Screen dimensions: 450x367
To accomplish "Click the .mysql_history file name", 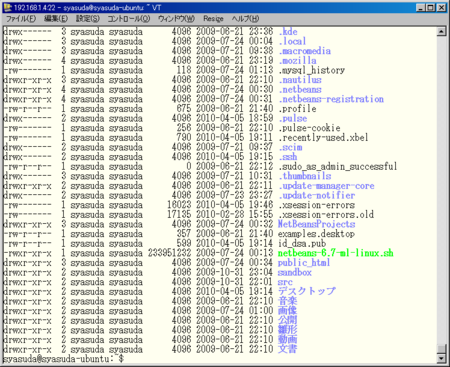I will [312, 70].
